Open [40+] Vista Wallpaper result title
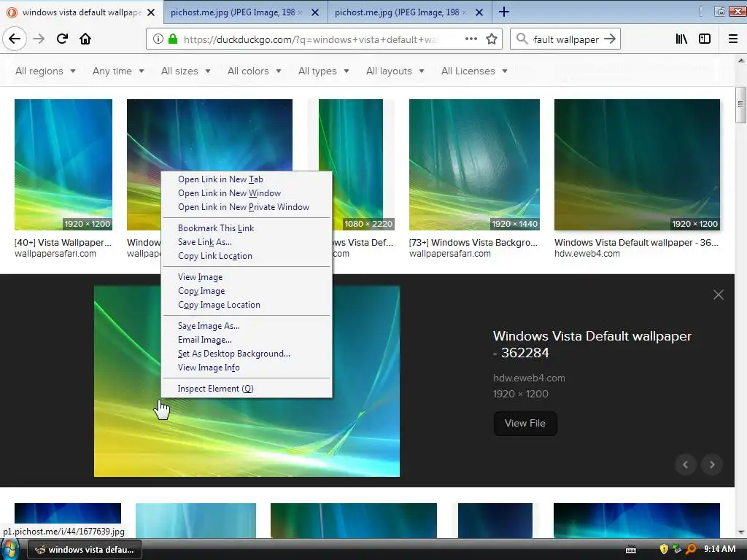The height and width of the screenshot is (560, 747). point(63,242)
